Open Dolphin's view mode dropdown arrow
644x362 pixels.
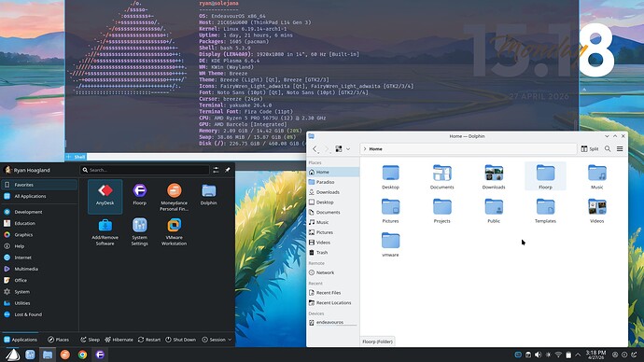(x=348, y=149)
